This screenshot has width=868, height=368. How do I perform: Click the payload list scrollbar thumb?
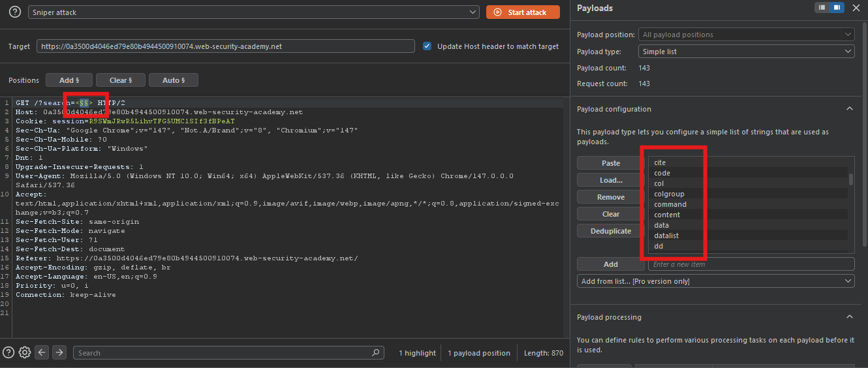851,179
